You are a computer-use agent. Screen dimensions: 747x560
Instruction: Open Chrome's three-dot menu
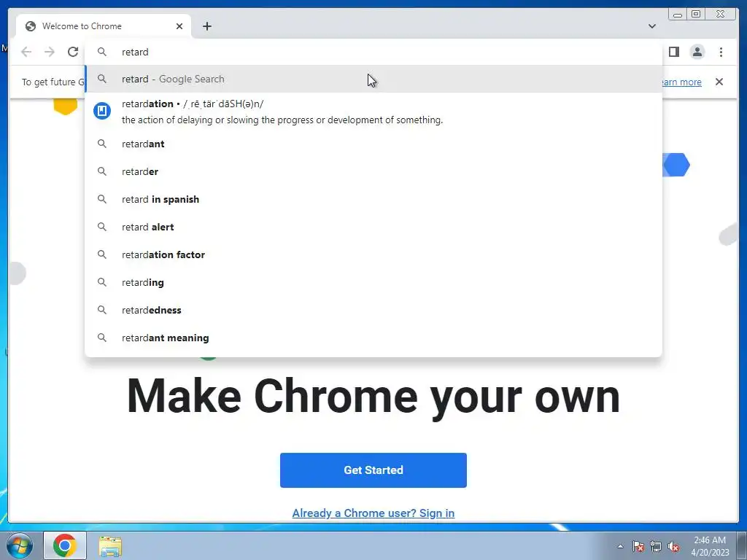[x=721, y=52]
